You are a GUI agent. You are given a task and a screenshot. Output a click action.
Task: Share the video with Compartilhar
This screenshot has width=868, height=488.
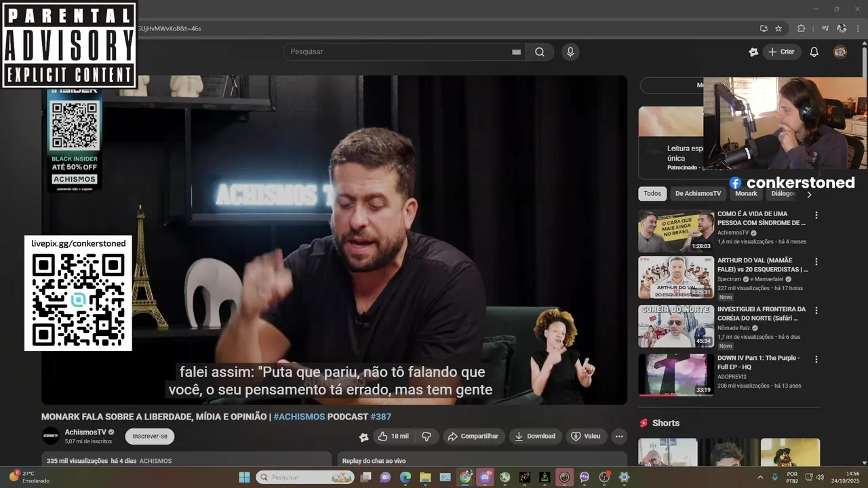473,436
